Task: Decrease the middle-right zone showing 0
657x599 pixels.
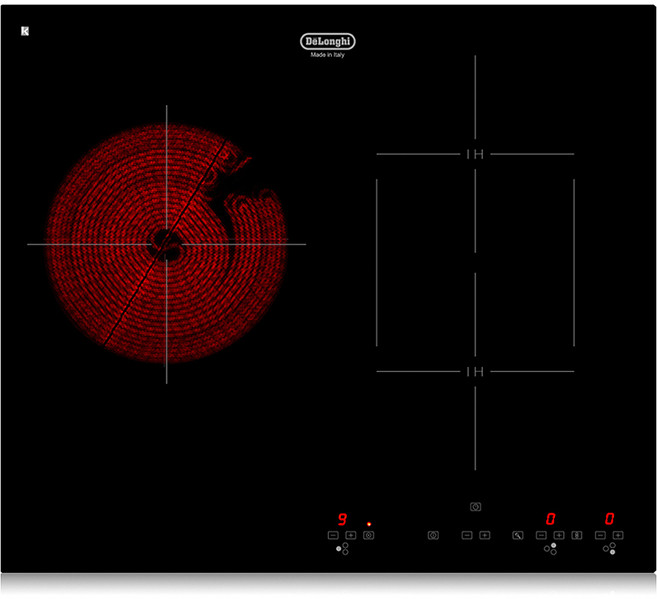Action: point(541,536)
